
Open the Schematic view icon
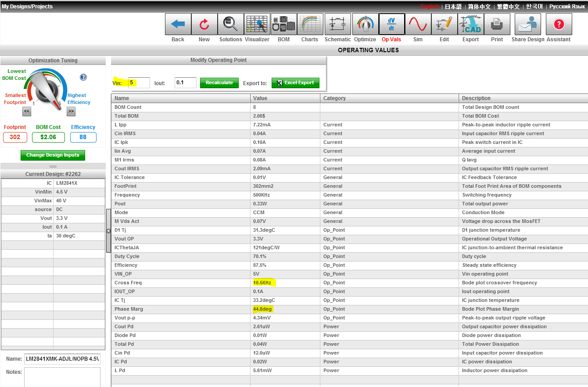pos(337,24)
